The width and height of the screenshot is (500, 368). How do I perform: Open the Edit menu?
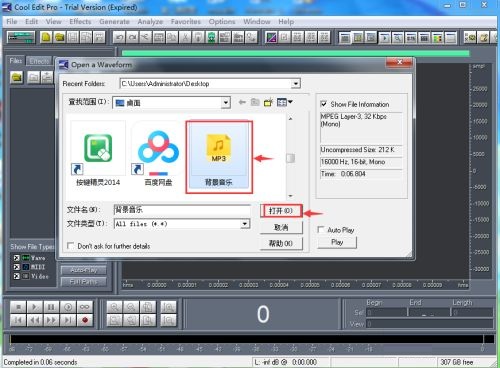[32, 22]
